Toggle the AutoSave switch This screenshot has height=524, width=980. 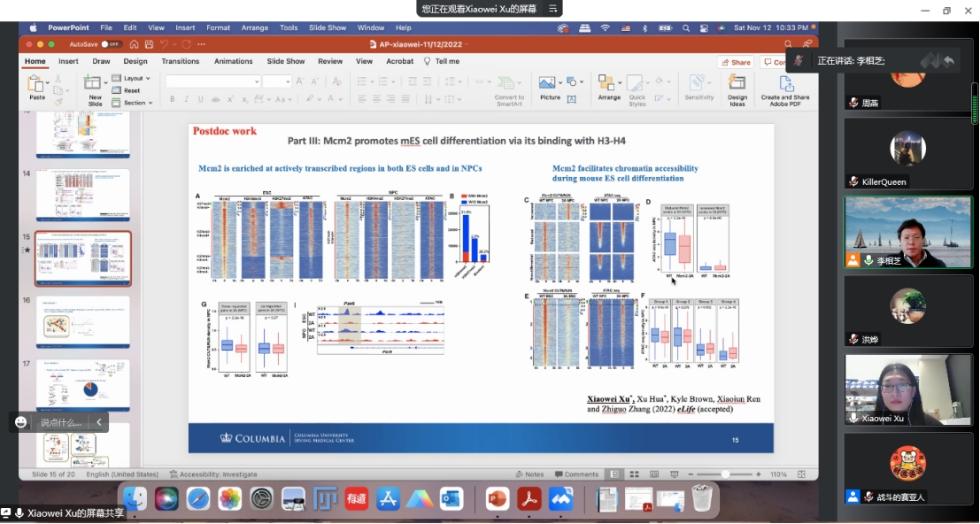(x=112, y=44)
